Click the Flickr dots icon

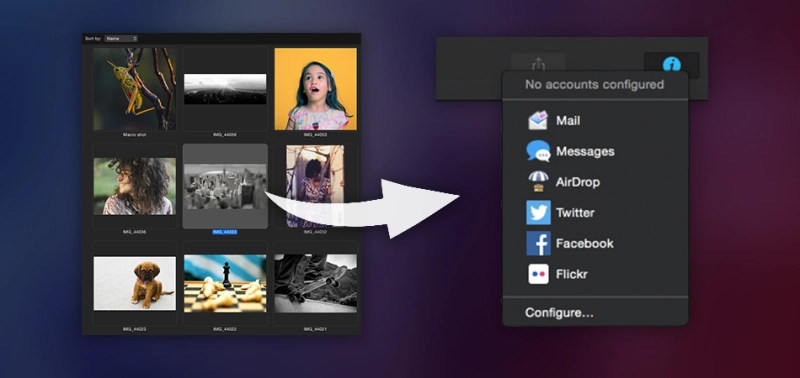pos(538,274)
